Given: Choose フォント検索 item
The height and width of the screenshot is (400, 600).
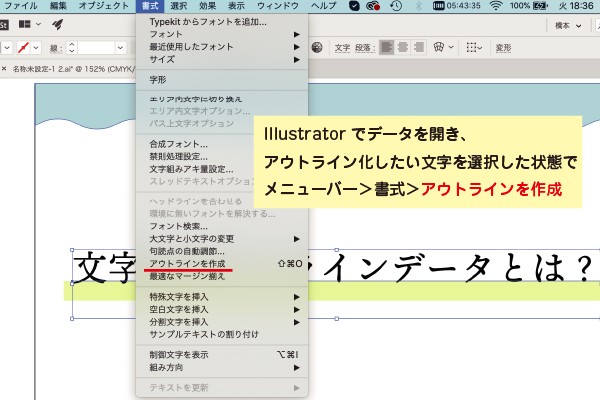Looking at the screenshot, I should [222, 226].
